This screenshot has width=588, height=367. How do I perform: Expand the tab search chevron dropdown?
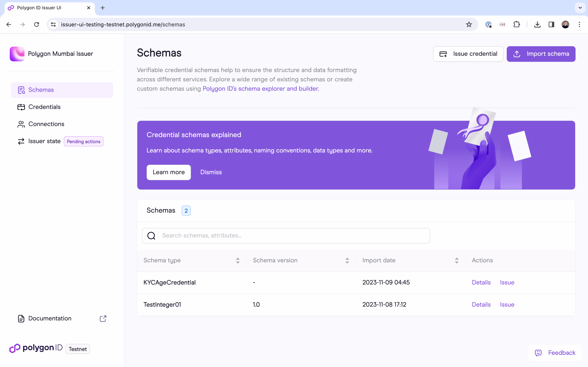point(580,8)
